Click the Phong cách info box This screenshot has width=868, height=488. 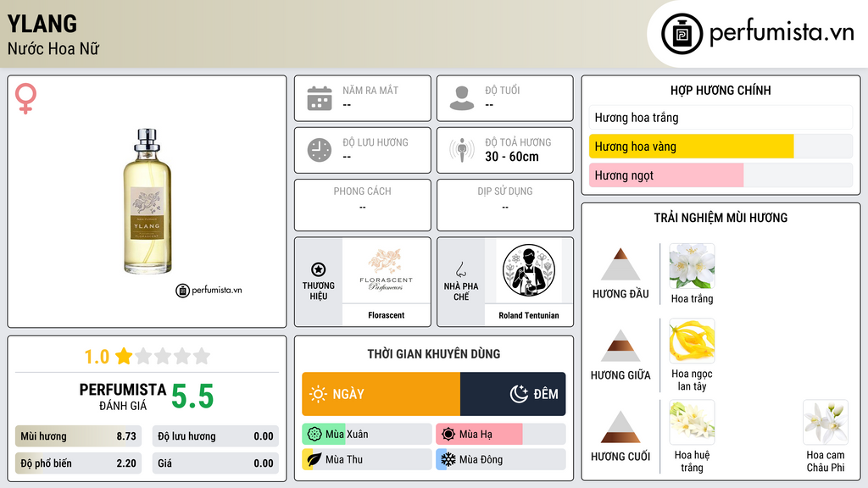point(363,205)
